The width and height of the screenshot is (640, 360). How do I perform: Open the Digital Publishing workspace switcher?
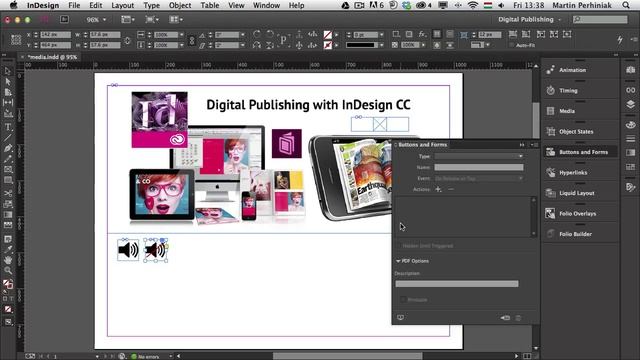pyautogui.click(x=530, y=19)
